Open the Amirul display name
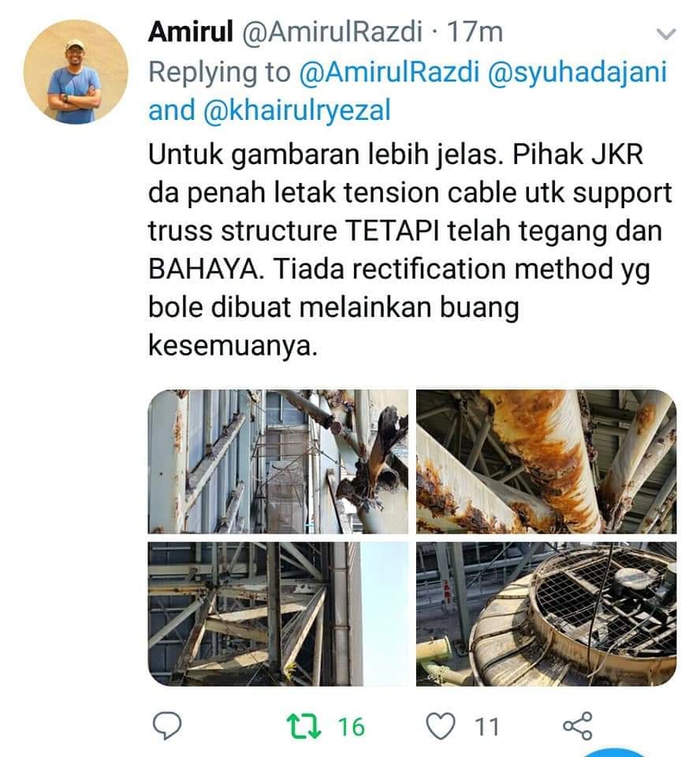Screen dimensions: 700x757 coord(191,32)
